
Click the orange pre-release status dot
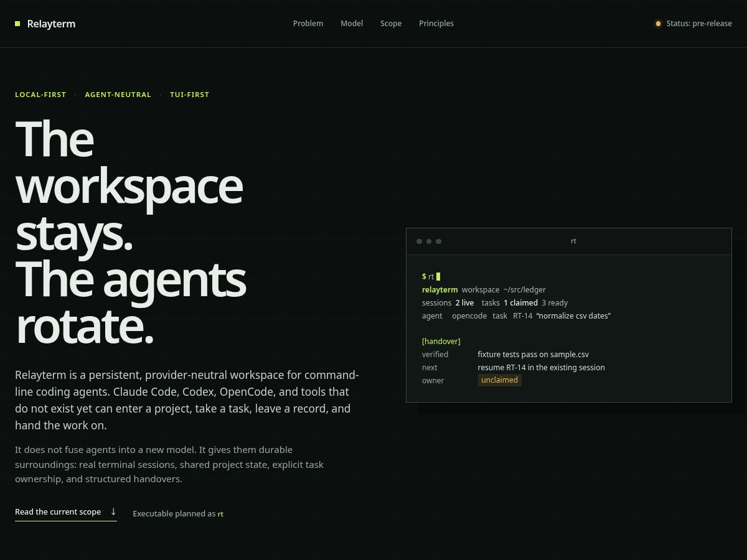pyautogui.click(x=658, y=24)
